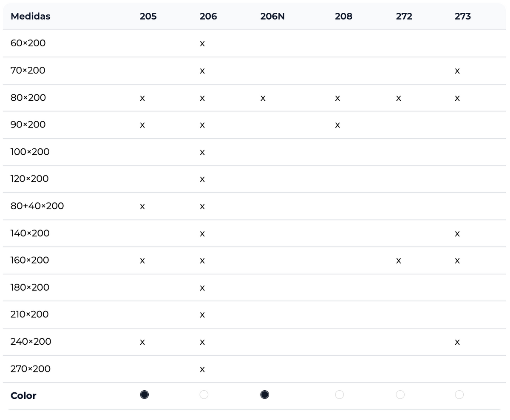The image size is (510, 420).
Task: Click the x mark for 70×200 under 273
Action: coord(457,71)
